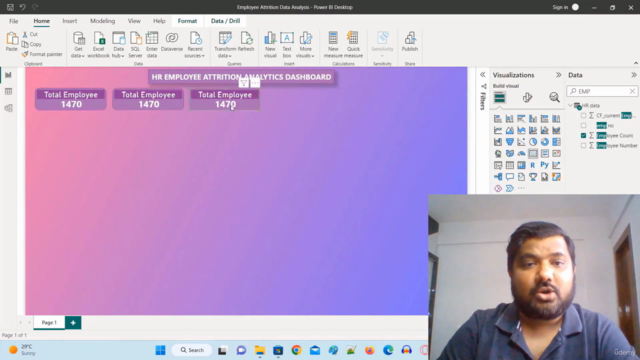The width and height of the screenshot is (640, 360).
Task: Check the Employee Number field checkbox
Action: (x=583, y=145)
